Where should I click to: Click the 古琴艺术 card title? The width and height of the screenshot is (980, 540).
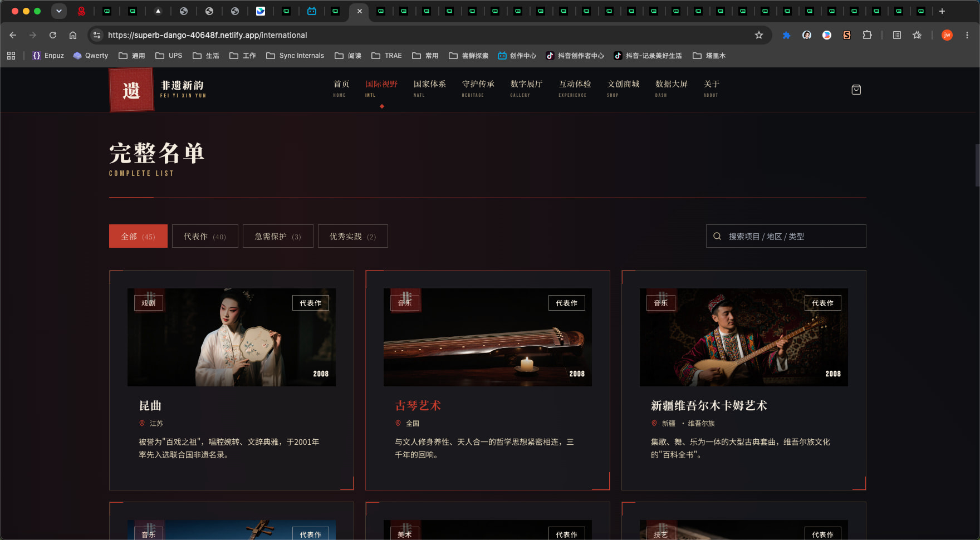[x=418, y=406]
